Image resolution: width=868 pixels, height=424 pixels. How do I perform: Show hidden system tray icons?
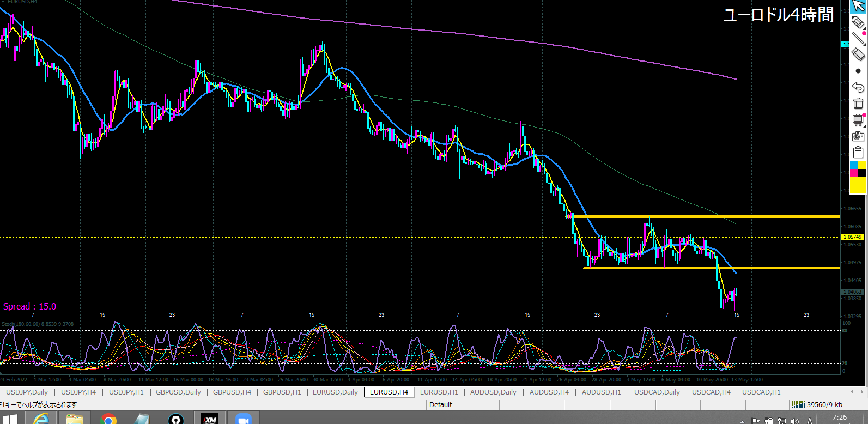tap(743, 421)
